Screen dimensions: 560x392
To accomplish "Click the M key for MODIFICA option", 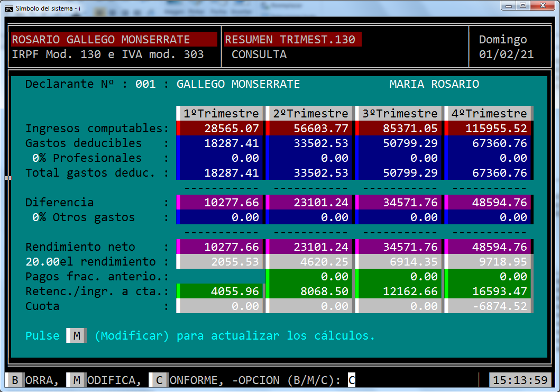I will coord(77,380).
